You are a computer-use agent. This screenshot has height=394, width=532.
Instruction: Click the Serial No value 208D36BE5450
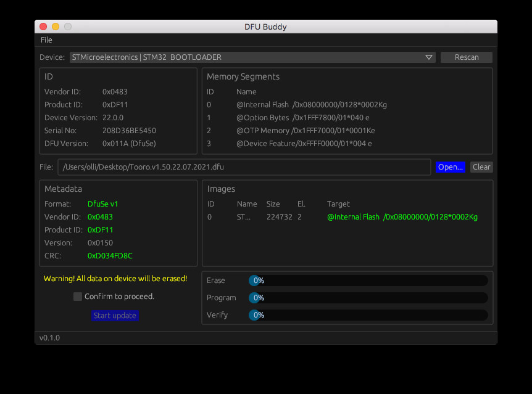pyautogui.click(x=129, y=131)
